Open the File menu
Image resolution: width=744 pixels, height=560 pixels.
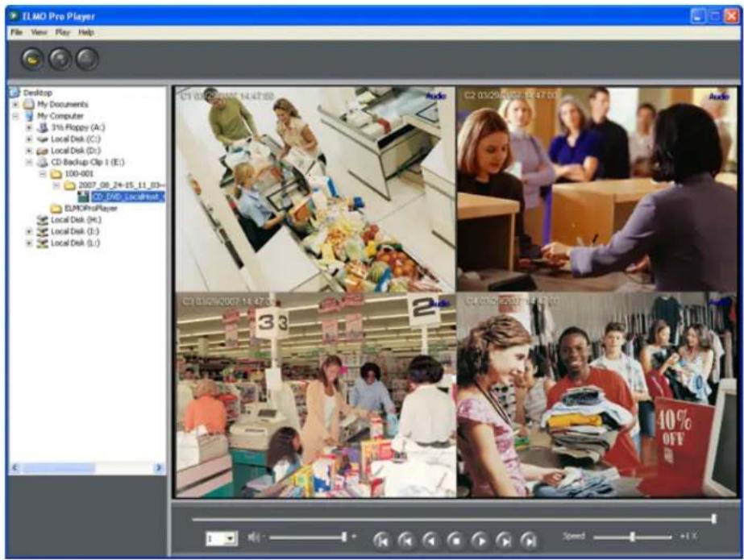(17, 32)
